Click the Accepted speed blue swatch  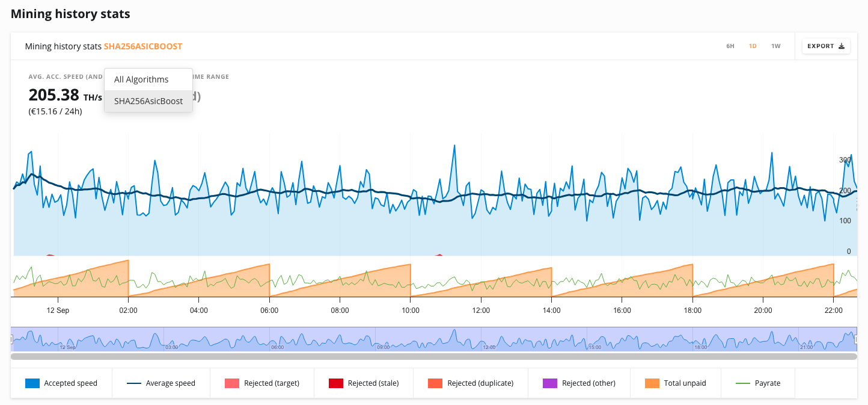point(32,383)
